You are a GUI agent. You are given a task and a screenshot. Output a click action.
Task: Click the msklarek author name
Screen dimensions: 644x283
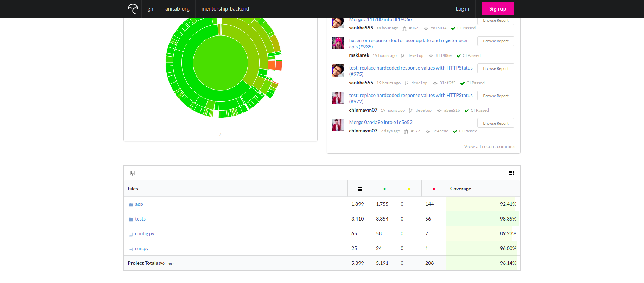[359, 55]
